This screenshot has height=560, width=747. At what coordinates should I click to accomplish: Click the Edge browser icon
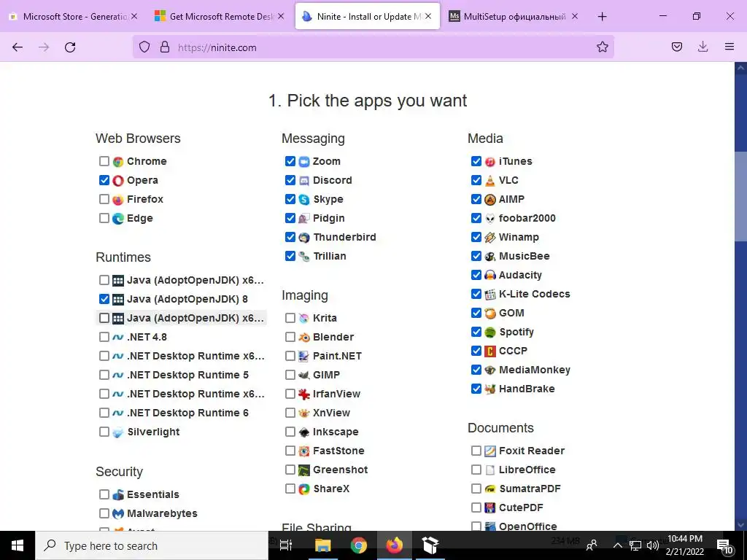118,219
